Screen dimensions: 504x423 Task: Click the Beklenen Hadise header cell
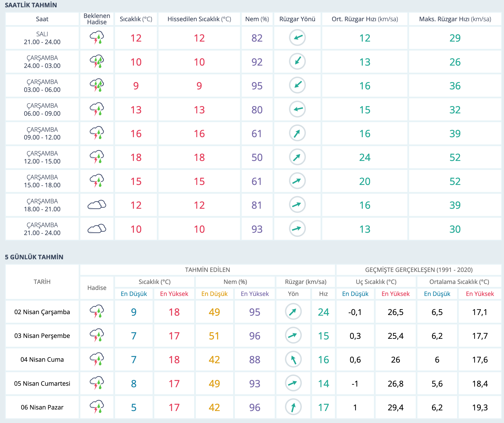pos(97,19)
